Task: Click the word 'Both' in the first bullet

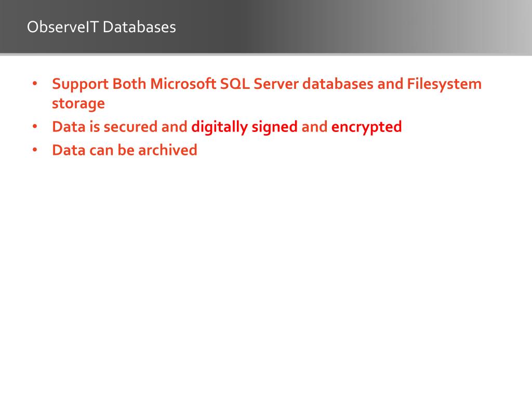Action: click(x=129, y=84)
